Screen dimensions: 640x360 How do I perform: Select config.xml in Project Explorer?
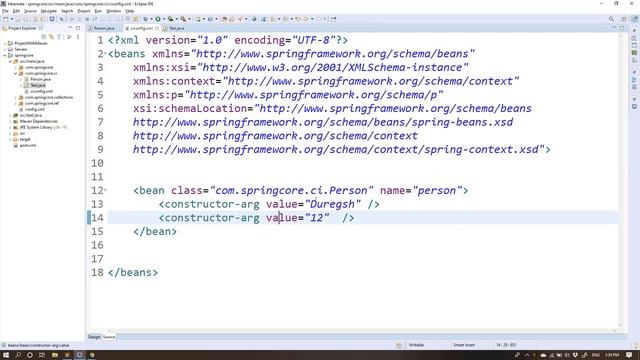(x=34, y=109)
